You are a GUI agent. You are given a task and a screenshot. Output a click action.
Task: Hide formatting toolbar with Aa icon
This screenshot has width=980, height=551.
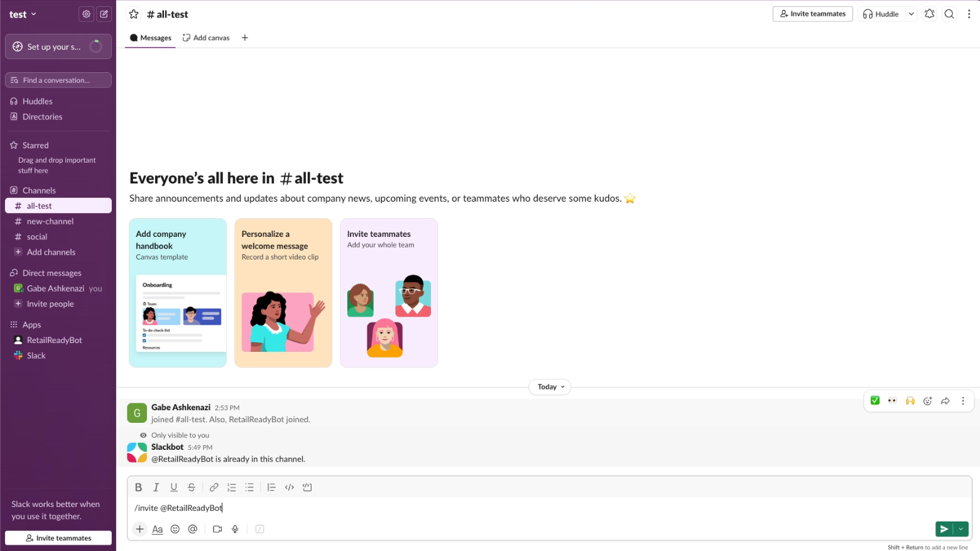click(158, 529)
